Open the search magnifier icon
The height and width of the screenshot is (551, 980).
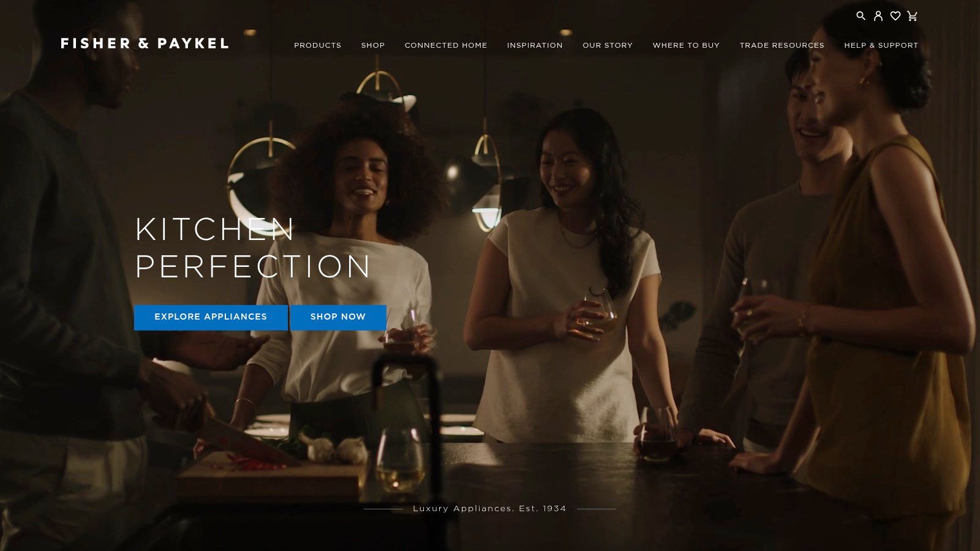[x=861, y=16]
